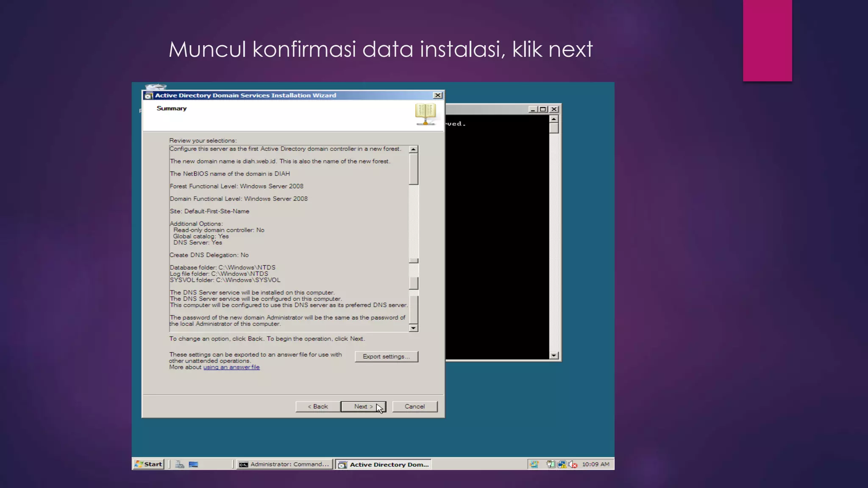Click the 'Summary' heading in wizard
The width and height of the screenshot is (868, 488).
(172, 108)
